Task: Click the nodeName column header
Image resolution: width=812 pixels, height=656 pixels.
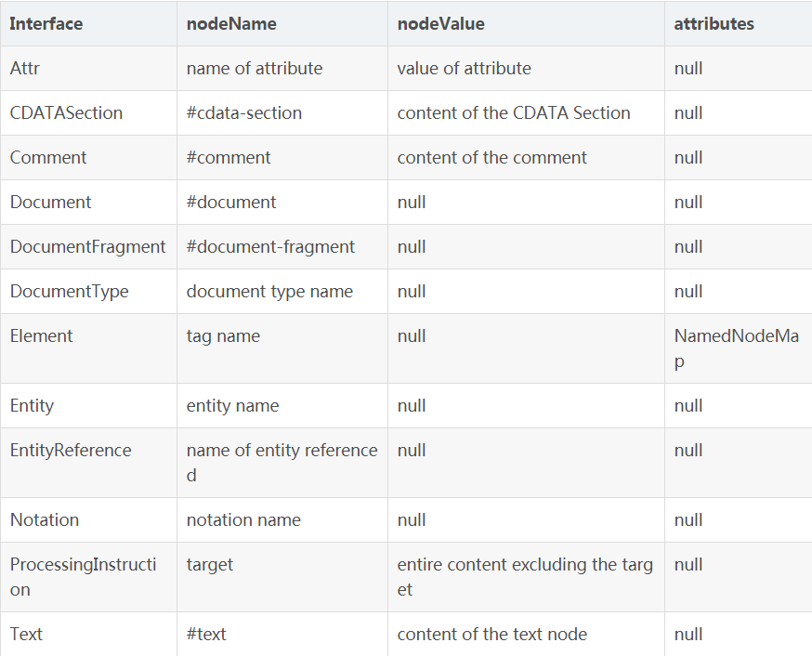Action: 282,24
